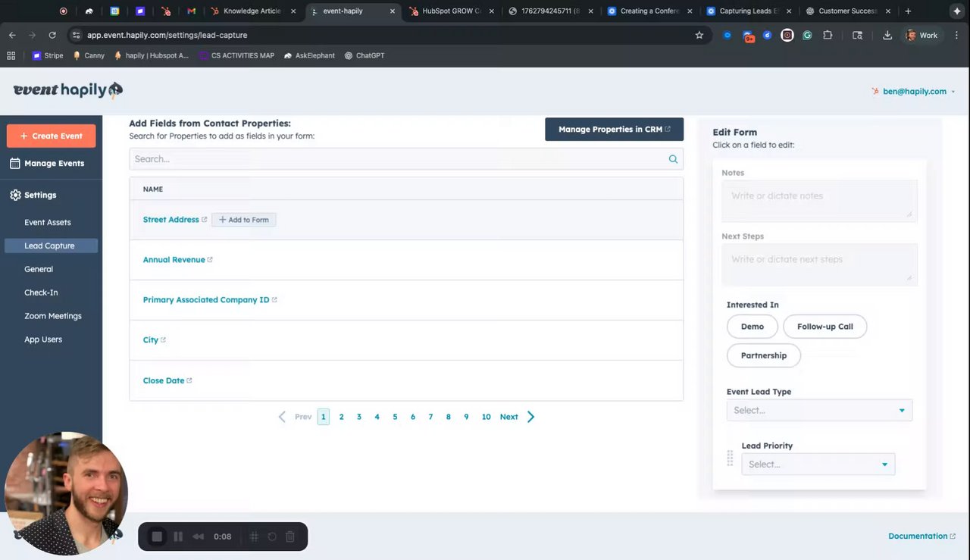The height and width of the screenshot is (560, 970).
Task: Open Close Date external link icon
Action: [189, 380]
